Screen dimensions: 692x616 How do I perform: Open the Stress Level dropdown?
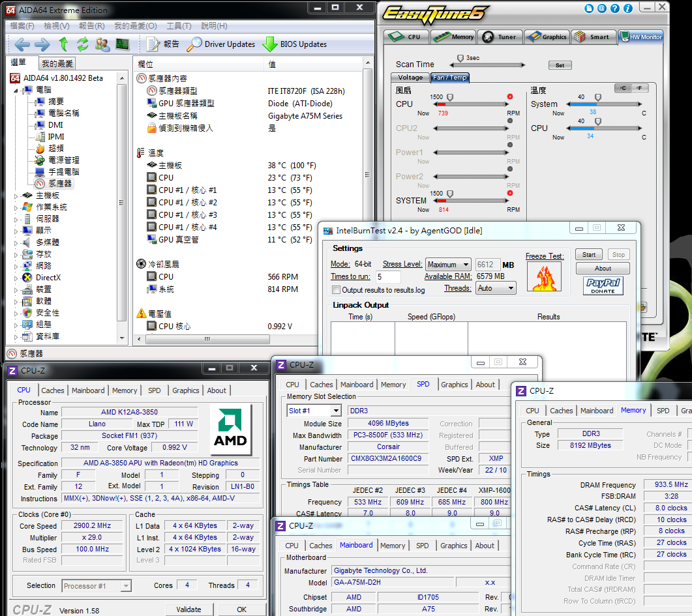[x=448, y=265]
